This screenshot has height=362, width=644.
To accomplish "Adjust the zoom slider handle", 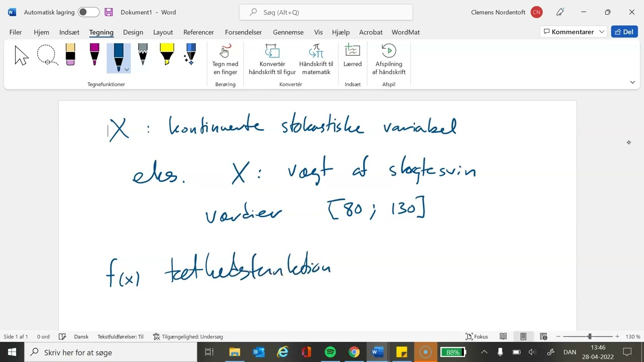I will (590, 336).
